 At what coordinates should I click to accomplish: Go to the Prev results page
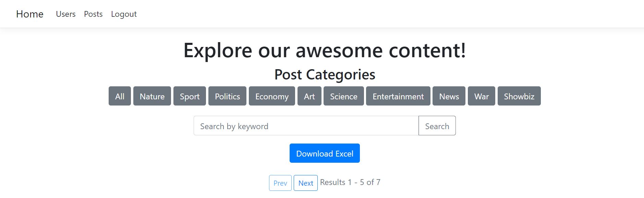[280, 183]
